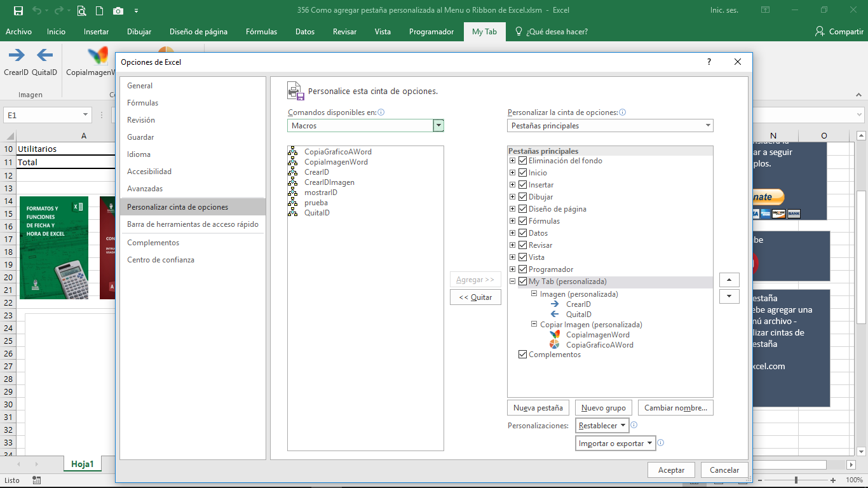The image size is (868, 488).
Task: Uncheck the Fórmulas tab checkbox
Action: (x=523, y=221)
